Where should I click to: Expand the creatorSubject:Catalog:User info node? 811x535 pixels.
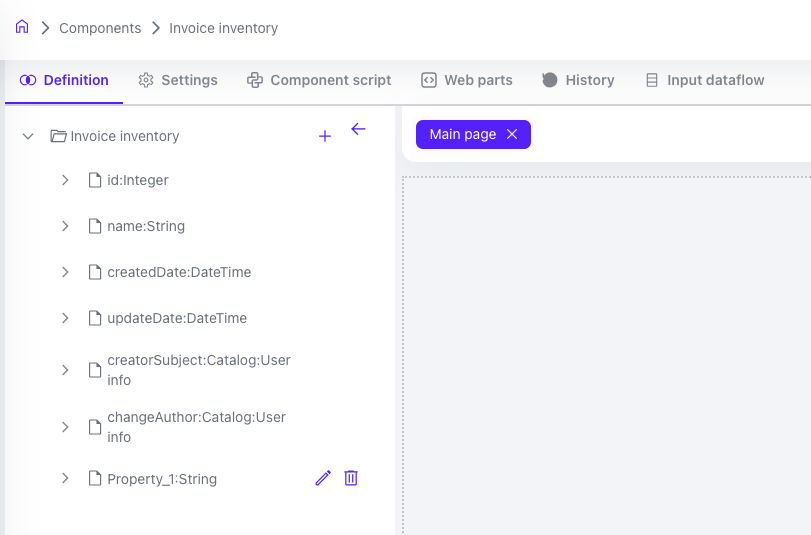point(65,370)
